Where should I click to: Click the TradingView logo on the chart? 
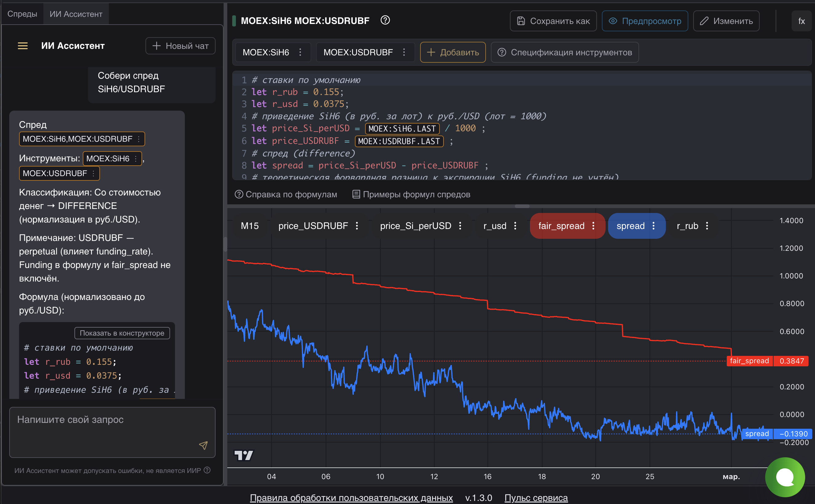point(244,455)
